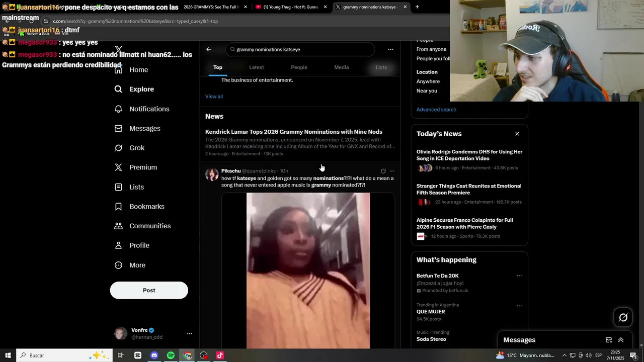This screenshot has width=644, height=362.
Task: Switch to Young Thug YouTube browser tab
Action: click(x=291, y=7)
